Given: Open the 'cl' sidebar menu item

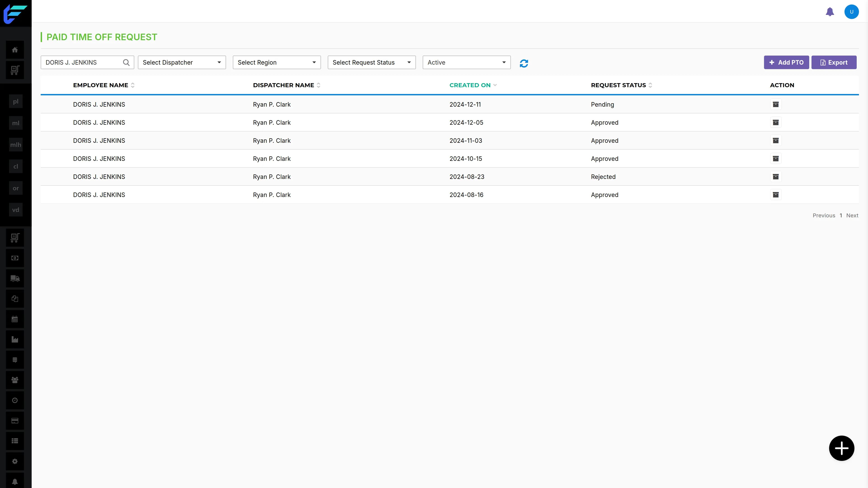Looking at the screenshot, I should coord(16,166).
